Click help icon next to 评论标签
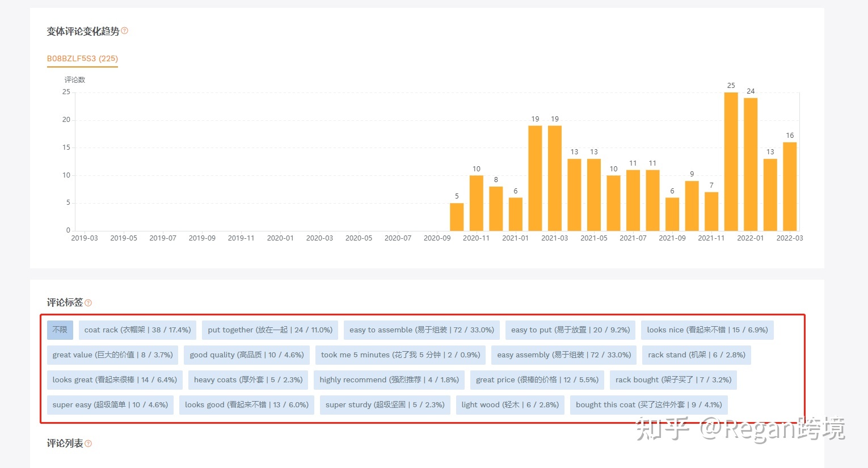The width and height of the screenshot is (868, 468). point(88,303)
